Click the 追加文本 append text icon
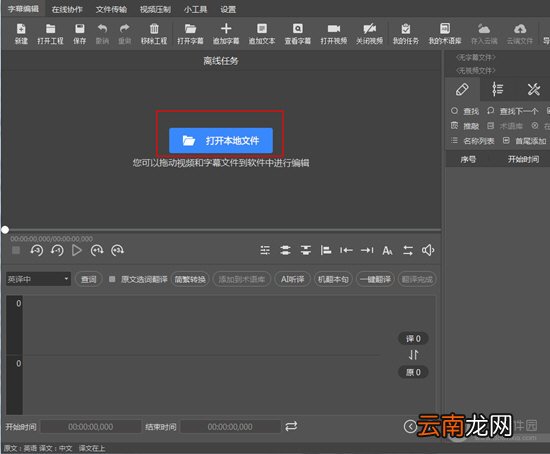The width and height of the screenshot is (550, 454). 262,34
